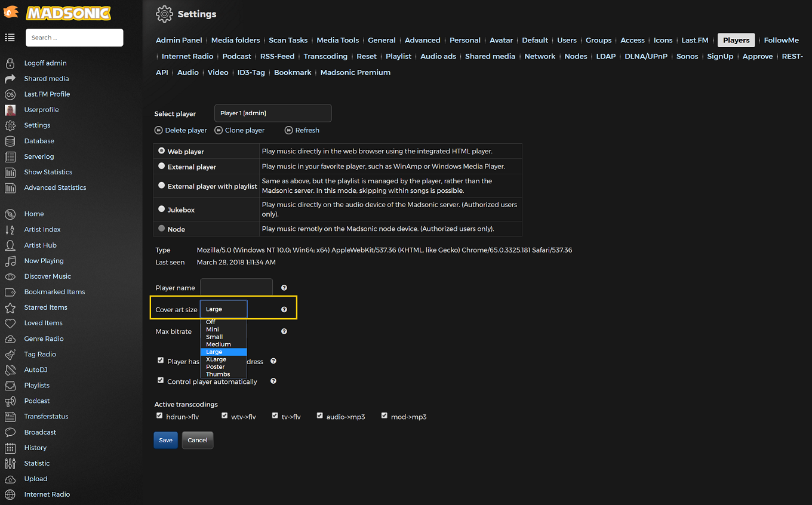Click the help icon beside Cover art size
The width and height of the screenshot is (812, 505).
(x=284, y=310)
